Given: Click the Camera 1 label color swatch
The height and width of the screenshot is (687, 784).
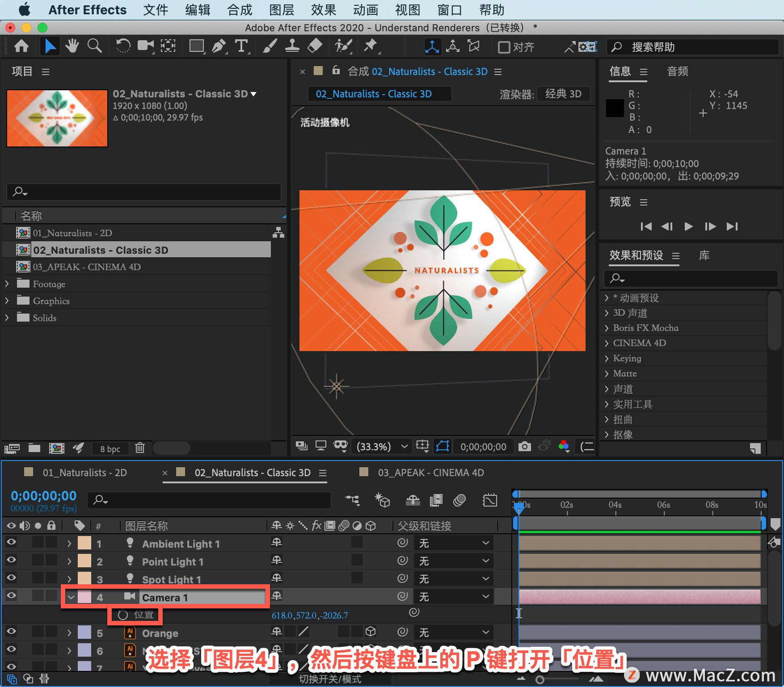Looking at the screenshot, I should [84, 597].
